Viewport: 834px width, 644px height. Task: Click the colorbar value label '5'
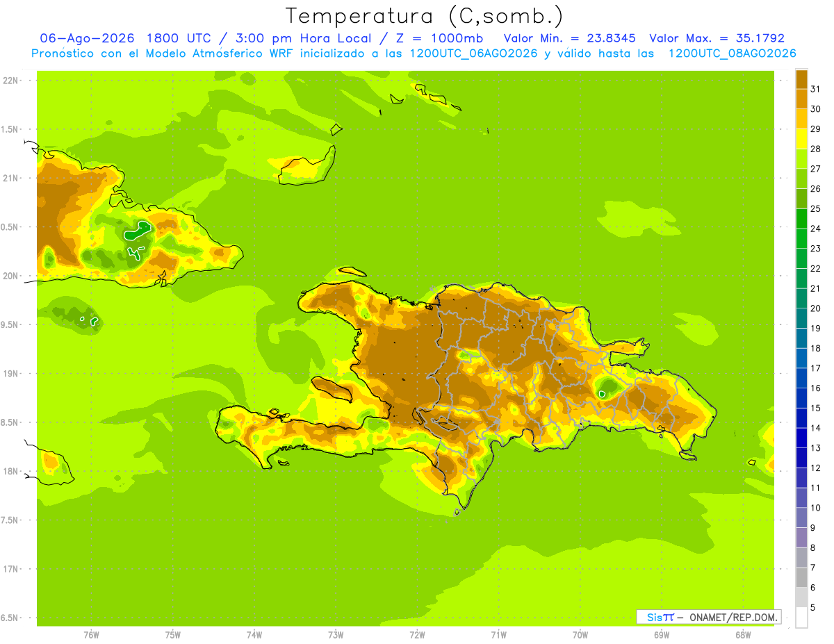(814, 608)
